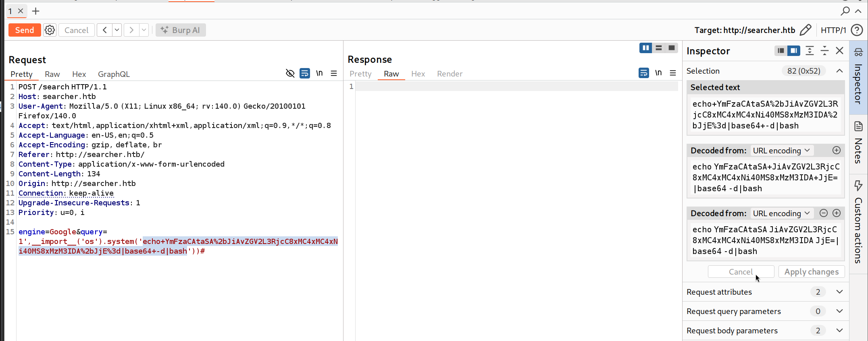Switch to side-by-side request/response layout
The width and height of the screenshot is (868, 341).
pyautogui.click(x=646, y=48)
